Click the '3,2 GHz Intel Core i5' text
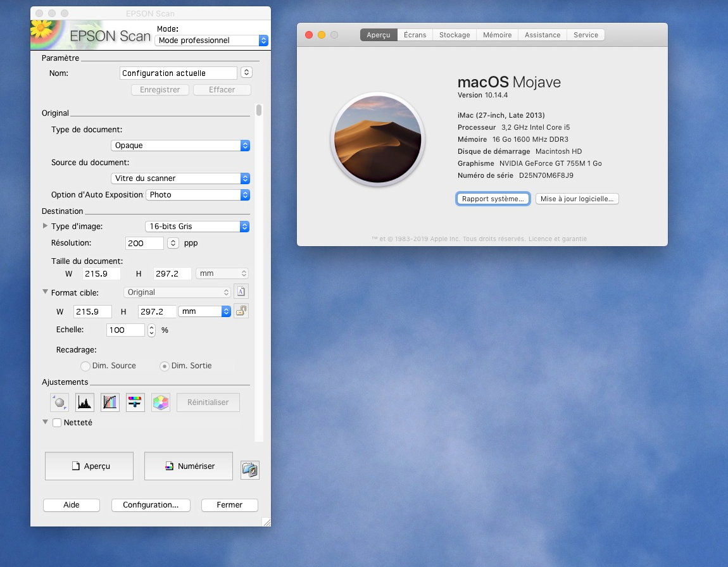The height and width of the screenshot is (567, 728). [x=536, y=127]
